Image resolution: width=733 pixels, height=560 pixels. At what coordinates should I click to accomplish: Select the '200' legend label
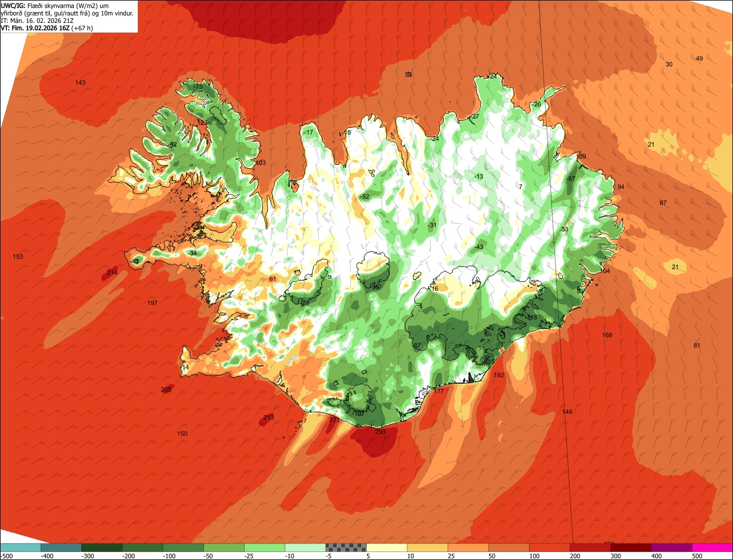(x=574, y=556)
